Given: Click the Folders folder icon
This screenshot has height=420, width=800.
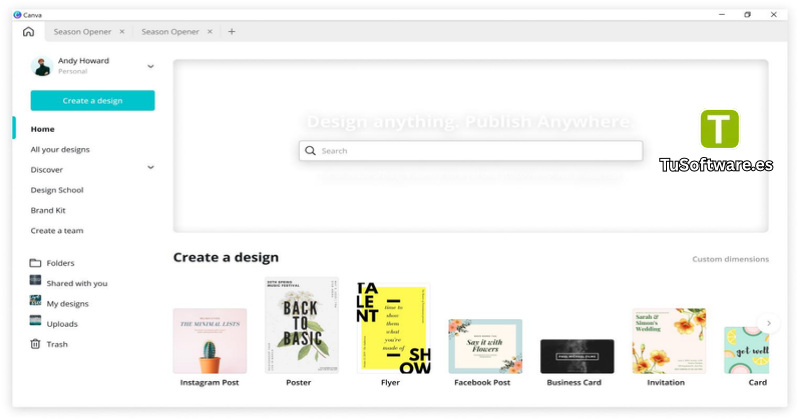Looking at the screenshot, I should tap(35, 263).
